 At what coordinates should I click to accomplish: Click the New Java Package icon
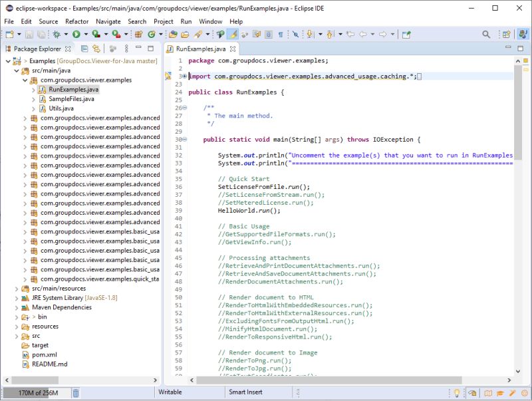[139, 35]
